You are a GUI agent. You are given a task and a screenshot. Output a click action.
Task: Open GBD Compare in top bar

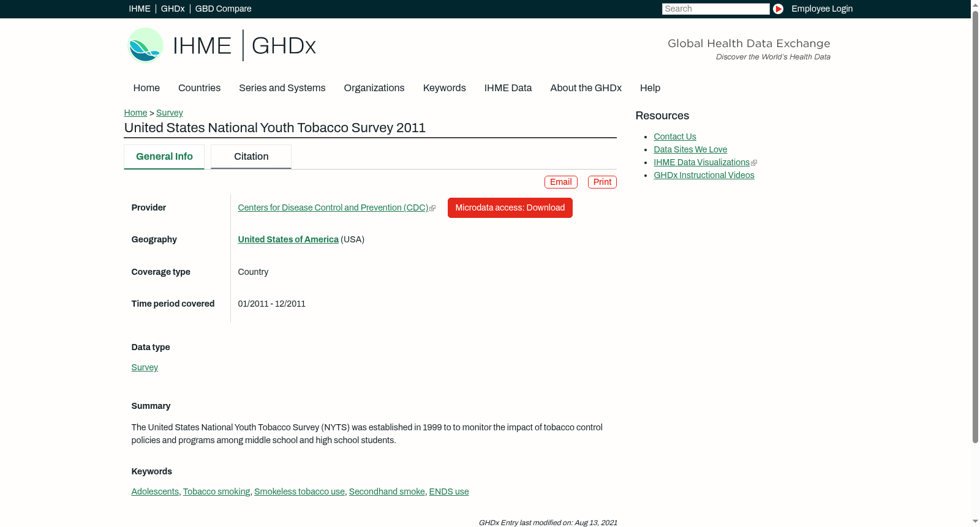(223, 9)
